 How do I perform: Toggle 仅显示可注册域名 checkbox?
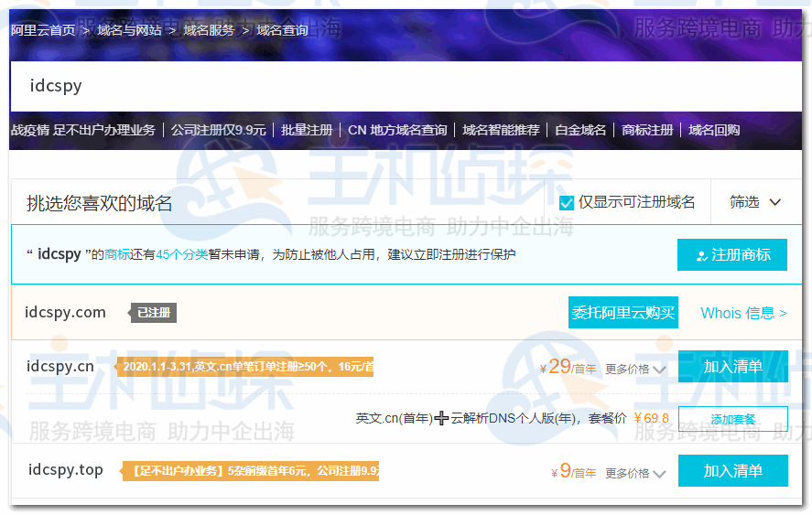point(567,203)
